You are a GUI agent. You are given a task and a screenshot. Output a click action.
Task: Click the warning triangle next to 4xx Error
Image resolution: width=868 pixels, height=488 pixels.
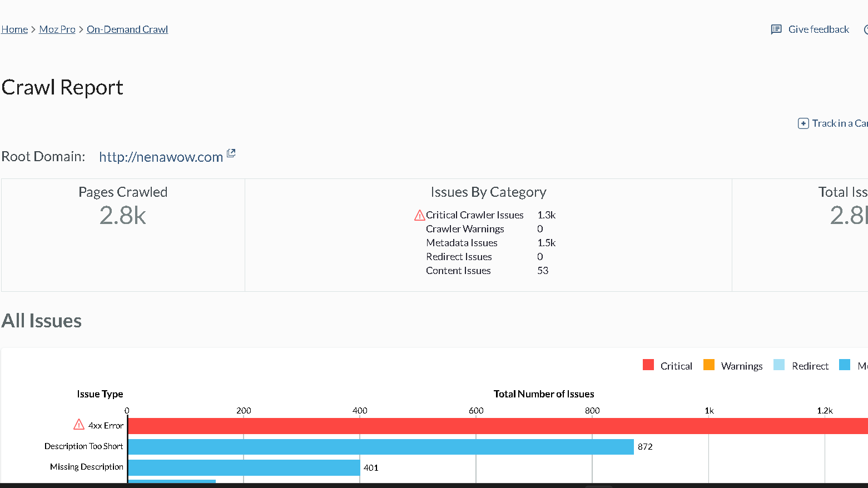point(78,424)
